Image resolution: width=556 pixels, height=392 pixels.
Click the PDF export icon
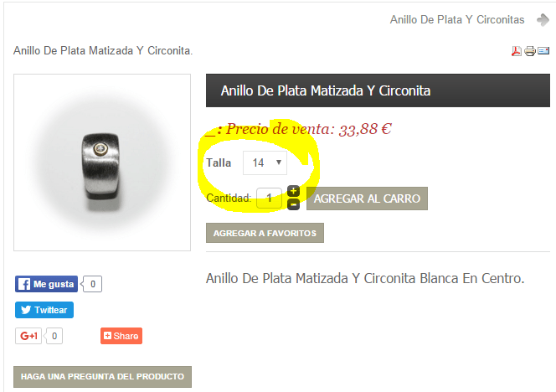(517, 51)
